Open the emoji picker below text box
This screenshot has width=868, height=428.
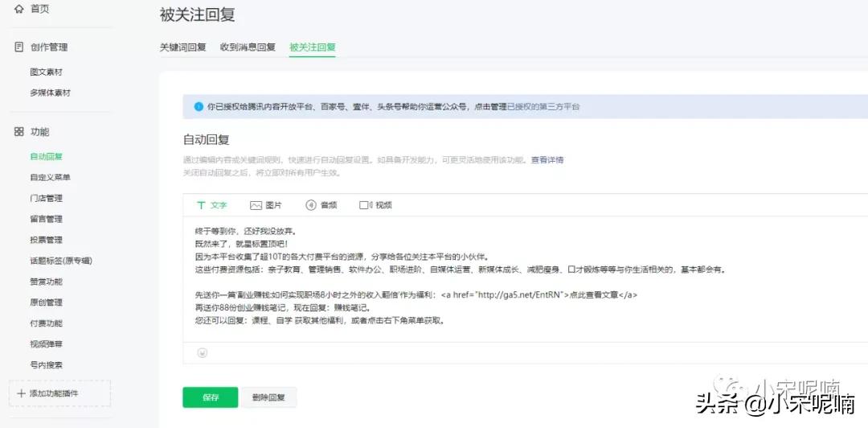[x=203, y=352]
